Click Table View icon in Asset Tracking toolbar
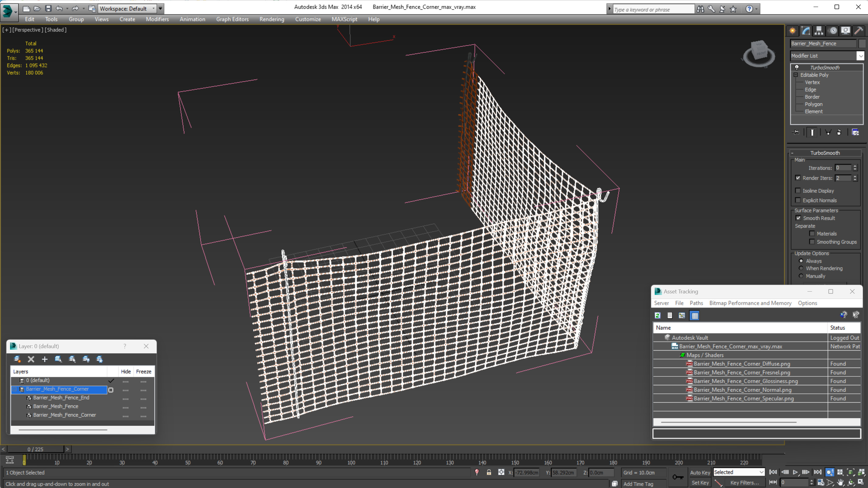 point(695,315)
